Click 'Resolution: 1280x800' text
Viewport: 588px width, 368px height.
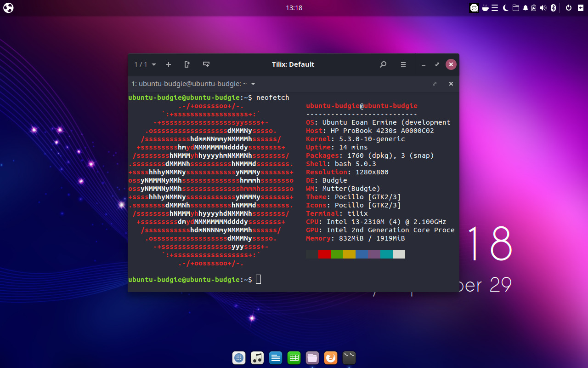(347, 172)
